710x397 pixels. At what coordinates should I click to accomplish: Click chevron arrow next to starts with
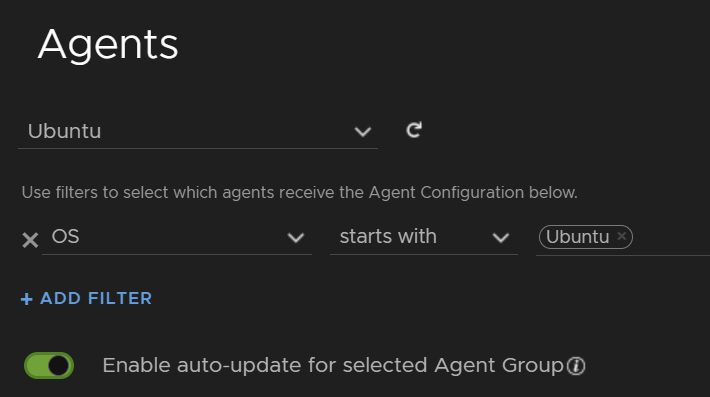(x=501, y=238)
